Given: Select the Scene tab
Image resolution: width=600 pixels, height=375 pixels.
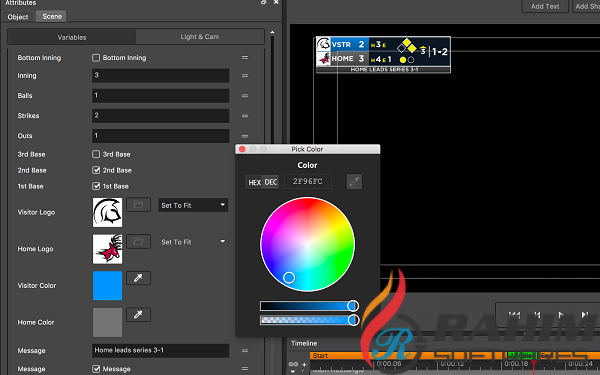Looking at the screenshot, I should [x=52, y=16].
